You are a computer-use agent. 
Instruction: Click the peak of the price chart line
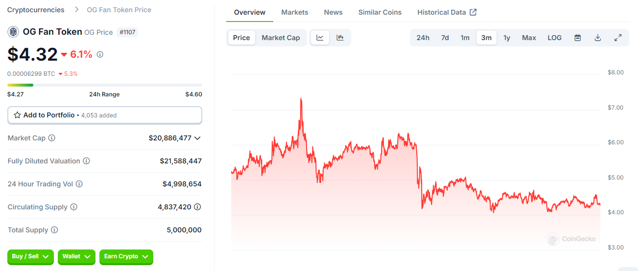point(301,99)
